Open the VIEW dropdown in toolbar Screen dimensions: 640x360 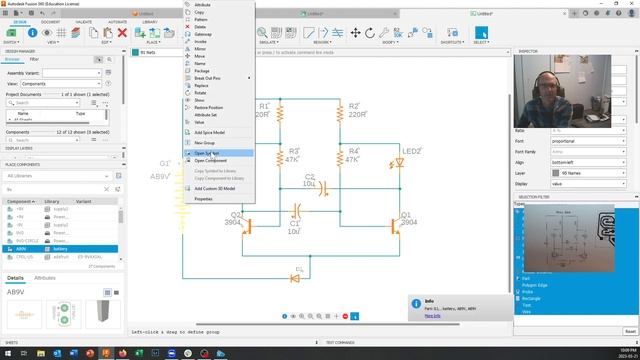click(53, 42)
